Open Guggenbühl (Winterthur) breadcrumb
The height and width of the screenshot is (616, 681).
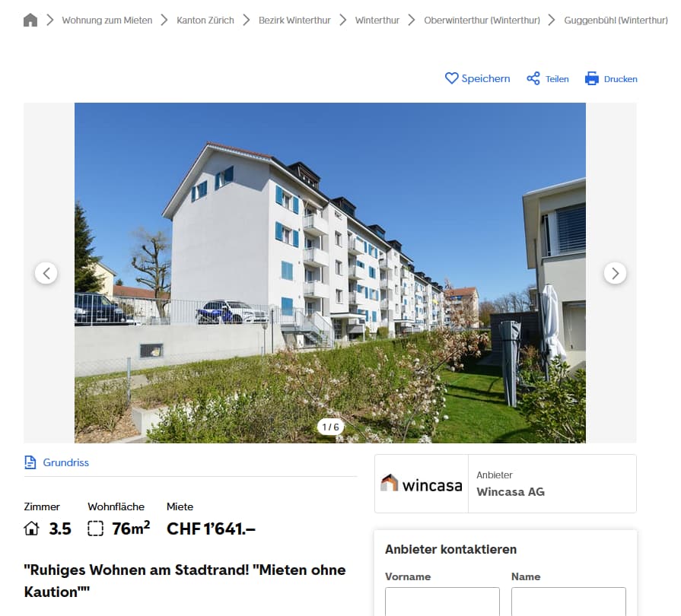(616, 21)
